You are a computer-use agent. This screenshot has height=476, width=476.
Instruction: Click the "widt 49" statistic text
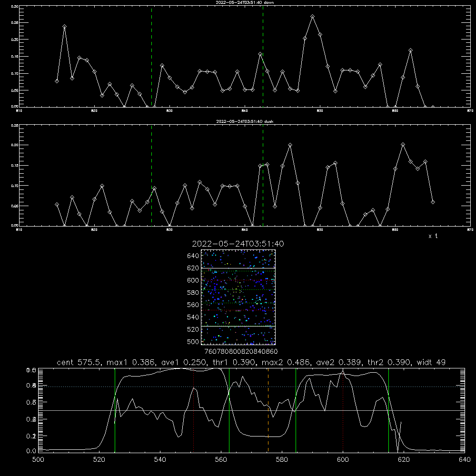[x=431, y=362]
